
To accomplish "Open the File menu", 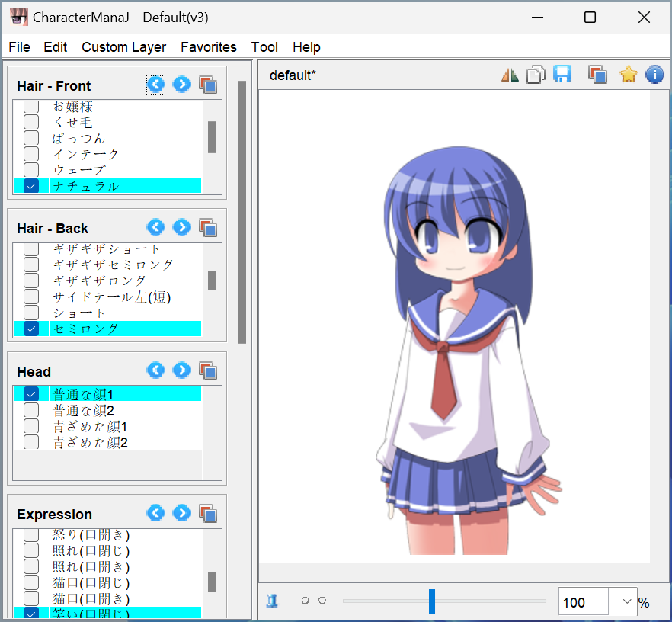I will (x=19, y=46).
